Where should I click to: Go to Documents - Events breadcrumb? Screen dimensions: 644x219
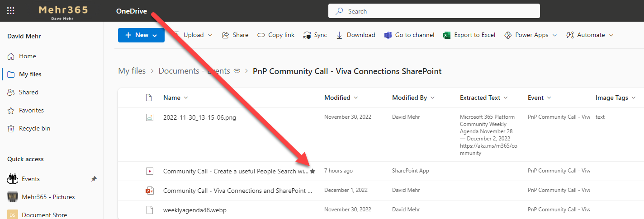194,71
